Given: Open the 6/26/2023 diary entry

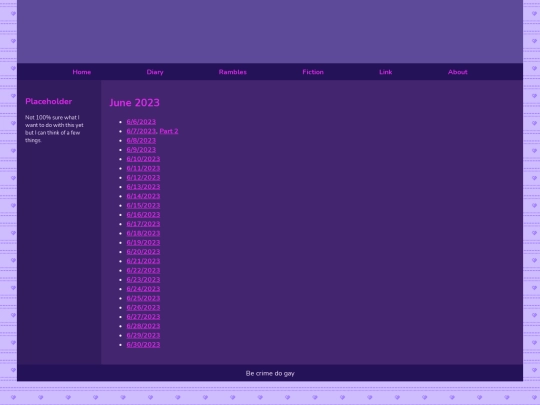Looking at the screenshot, I should [x=143, y=308].
